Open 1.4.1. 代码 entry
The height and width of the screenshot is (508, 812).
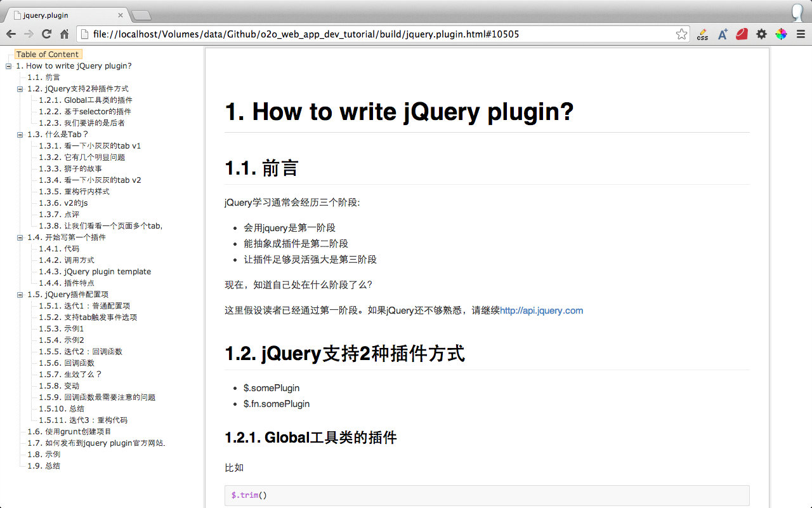[59, 249]
